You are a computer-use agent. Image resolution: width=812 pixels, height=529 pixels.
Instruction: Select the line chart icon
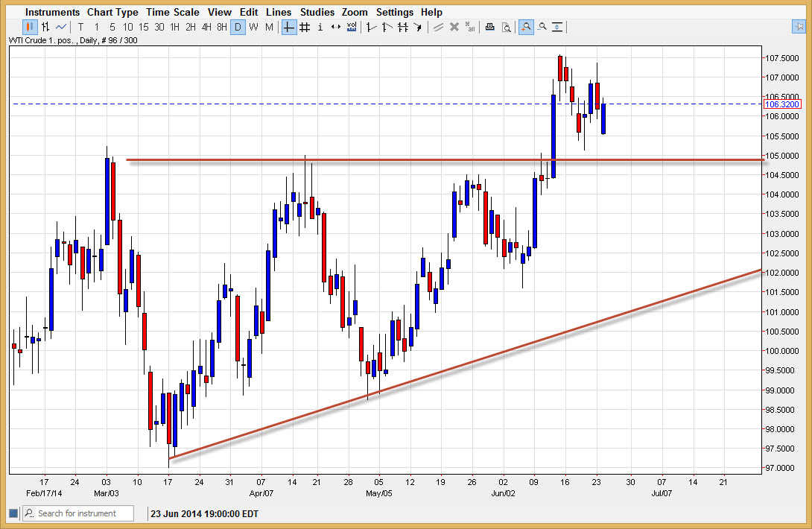[x=61, y=27]
